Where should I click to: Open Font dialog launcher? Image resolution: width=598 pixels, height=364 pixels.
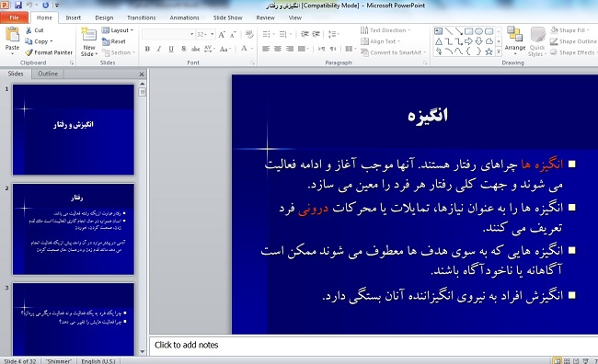coord(252,63)
